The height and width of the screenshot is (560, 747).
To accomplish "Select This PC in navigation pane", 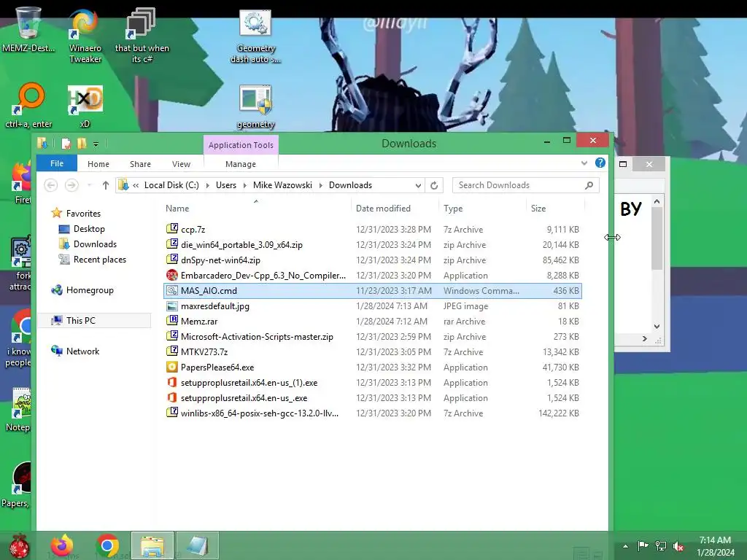I will point(80,321).
